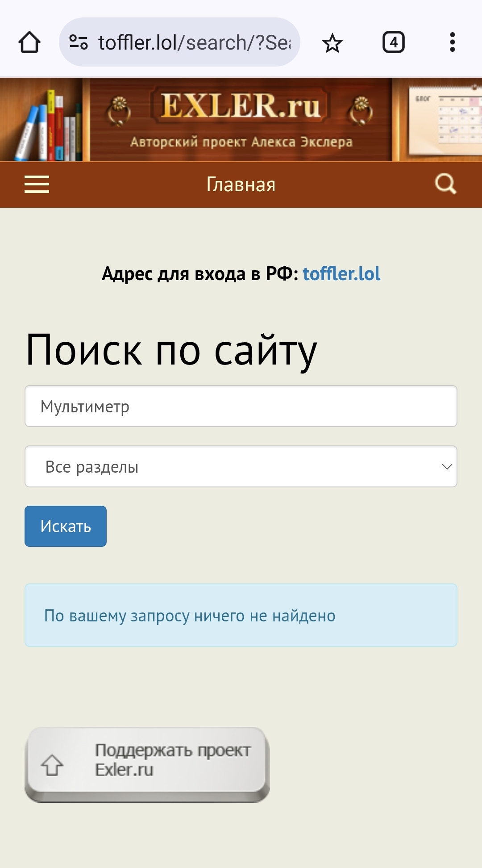Open the site hamburger menu
Screen dimensions: 482x868
click(37, 184)
